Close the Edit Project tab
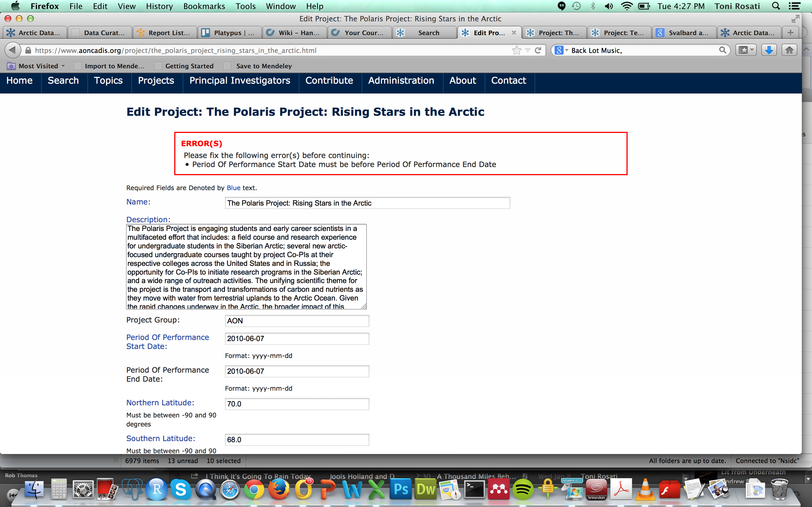 click(514, 32)
